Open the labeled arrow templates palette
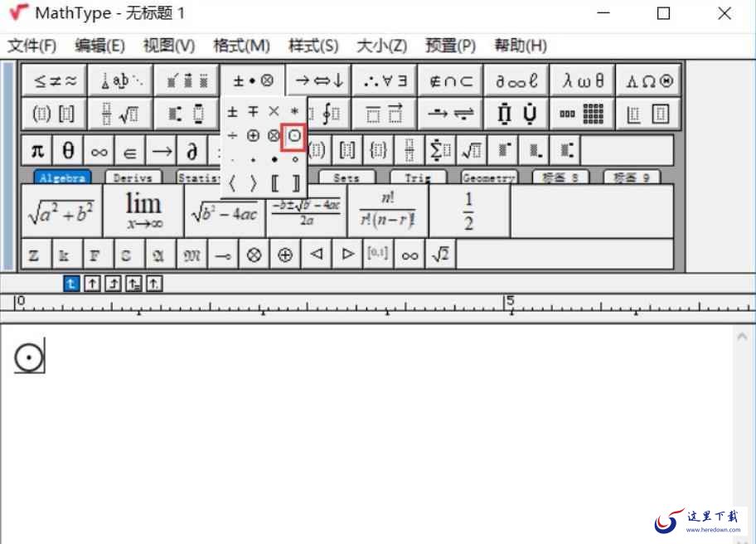The image size is (756, 544). coord(451,114)
